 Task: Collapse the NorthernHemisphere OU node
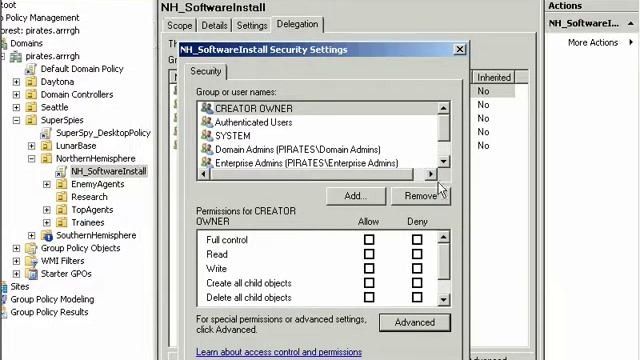31,159
